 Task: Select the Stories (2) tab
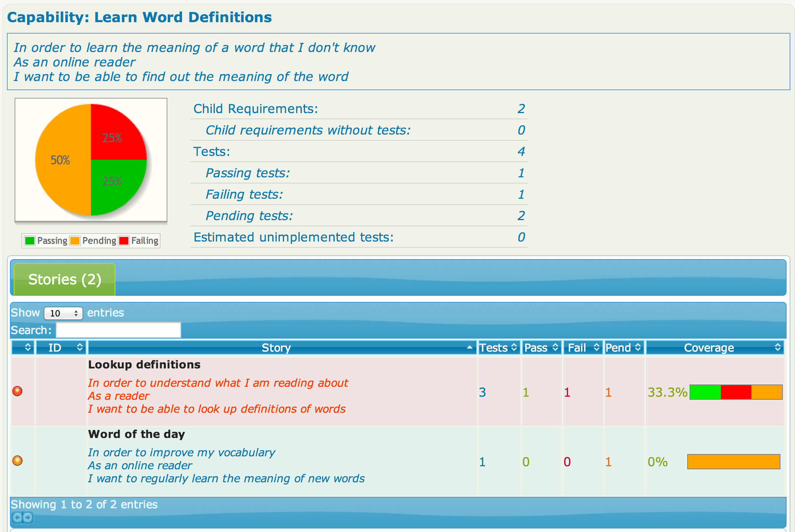pos(65,279)
